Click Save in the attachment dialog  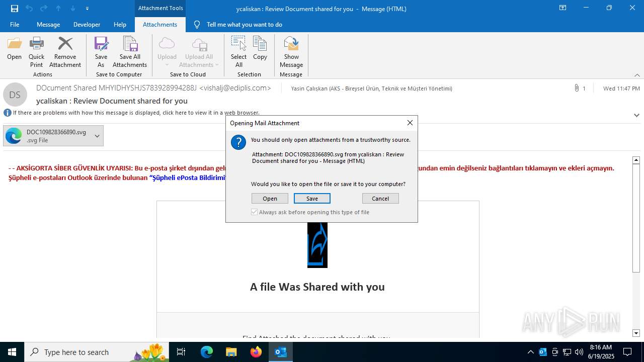pos(312,198)
